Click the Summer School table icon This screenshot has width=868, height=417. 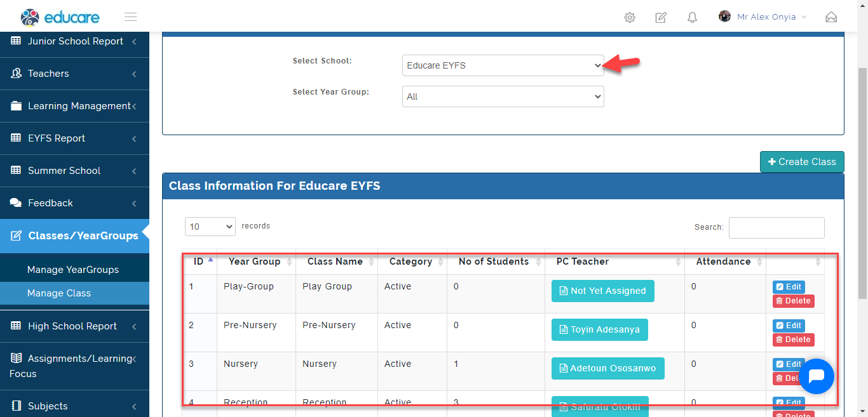click(x=17, y=171)
